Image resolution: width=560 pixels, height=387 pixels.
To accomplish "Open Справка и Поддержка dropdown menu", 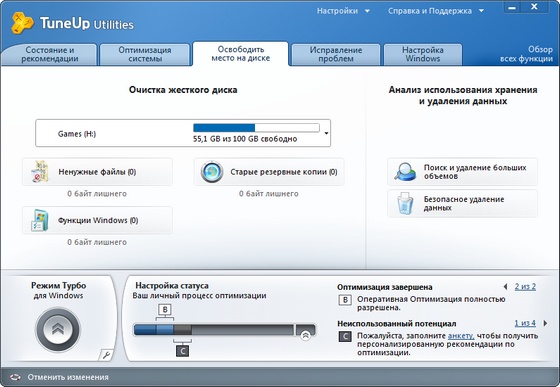I will (436, 11).
